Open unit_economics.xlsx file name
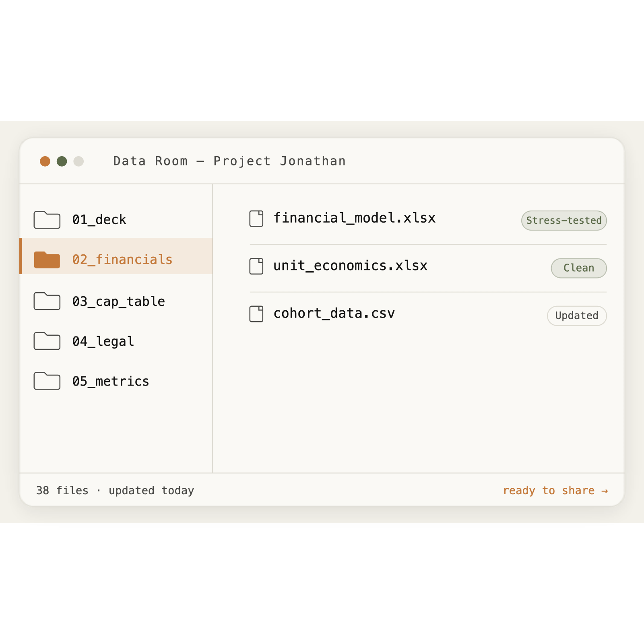 [x=351, y=266]
